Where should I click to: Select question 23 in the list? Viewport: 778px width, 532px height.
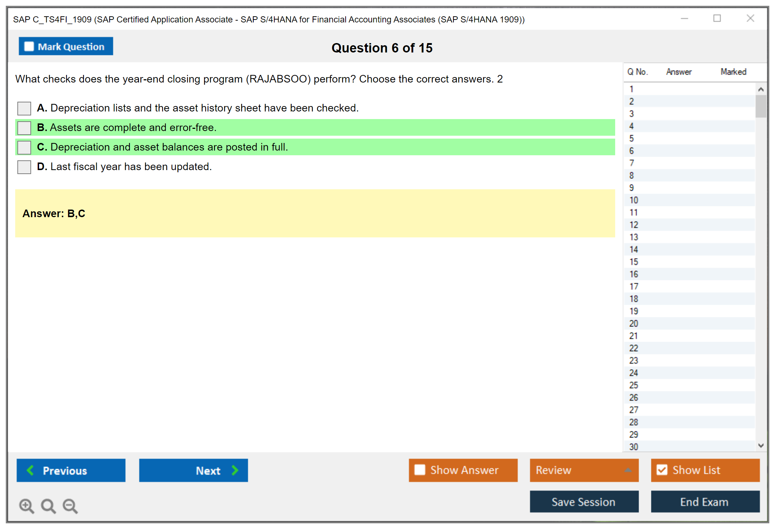click(x=634, y=360)
